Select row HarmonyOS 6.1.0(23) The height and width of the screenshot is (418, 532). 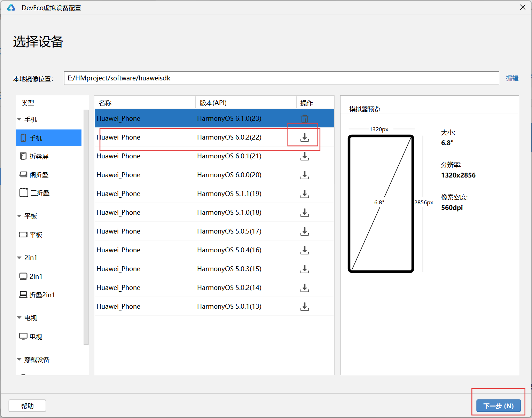(214, 118)
